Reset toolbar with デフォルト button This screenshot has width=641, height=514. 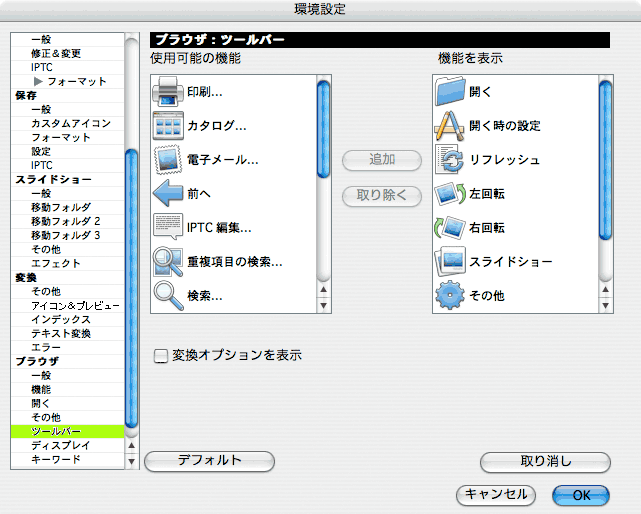tap(209, 461)
